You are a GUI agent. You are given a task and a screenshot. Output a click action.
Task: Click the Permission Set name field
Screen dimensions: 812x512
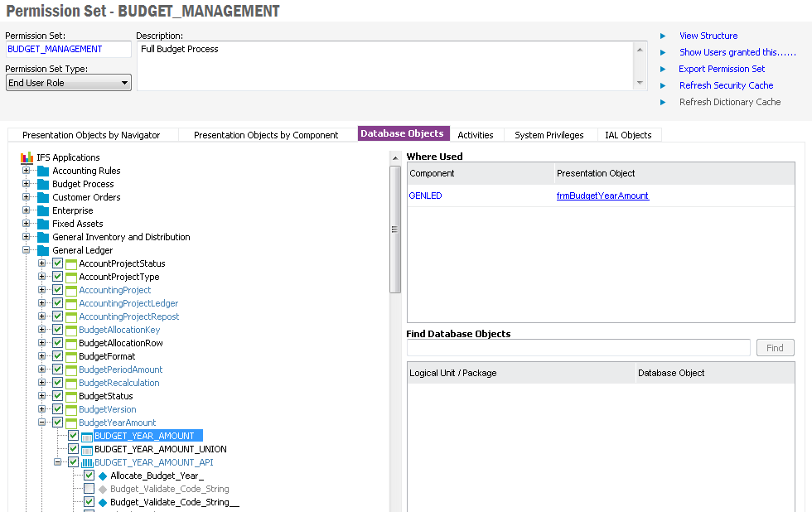pyautogui.click(x=68, y=49)
